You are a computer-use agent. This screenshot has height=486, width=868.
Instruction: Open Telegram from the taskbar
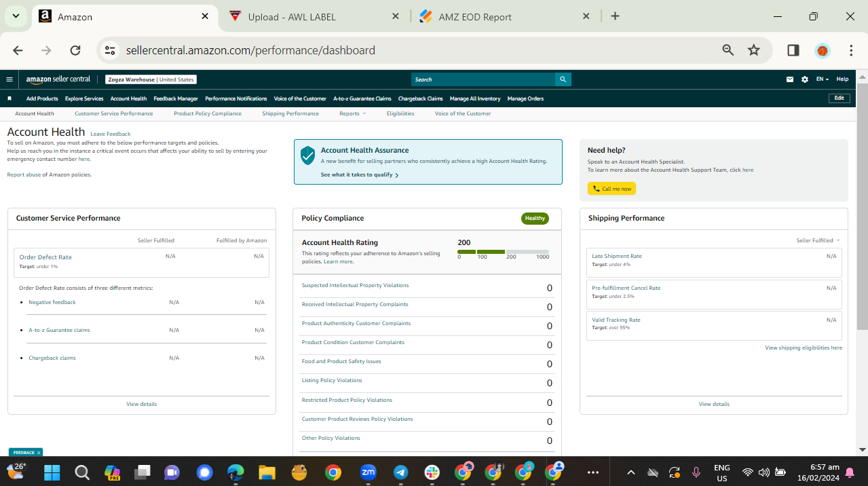[401, 472]
